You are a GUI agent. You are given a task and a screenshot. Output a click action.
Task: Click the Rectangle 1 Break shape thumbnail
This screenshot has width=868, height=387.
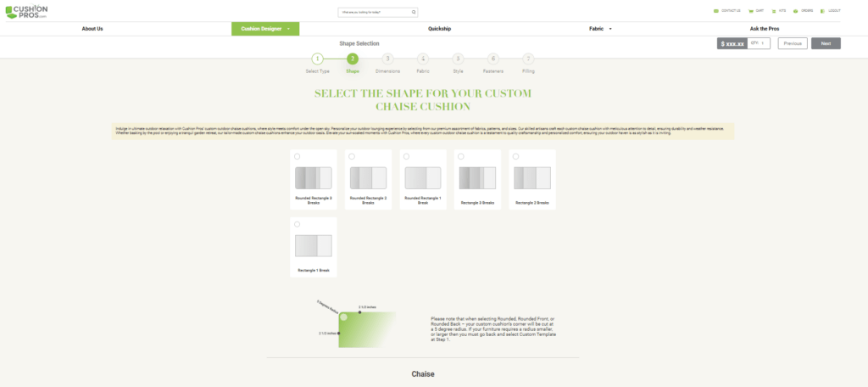314,245
